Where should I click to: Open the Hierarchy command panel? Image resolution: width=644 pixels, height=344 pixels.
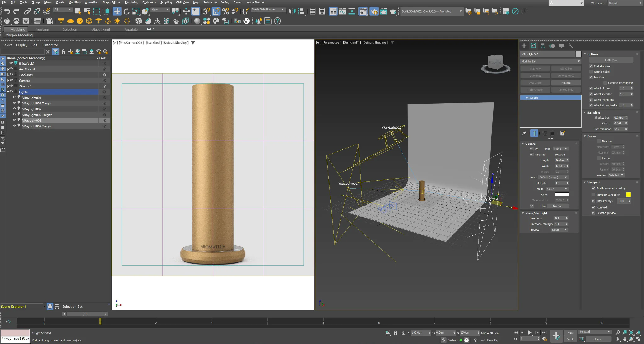point(543,46)
